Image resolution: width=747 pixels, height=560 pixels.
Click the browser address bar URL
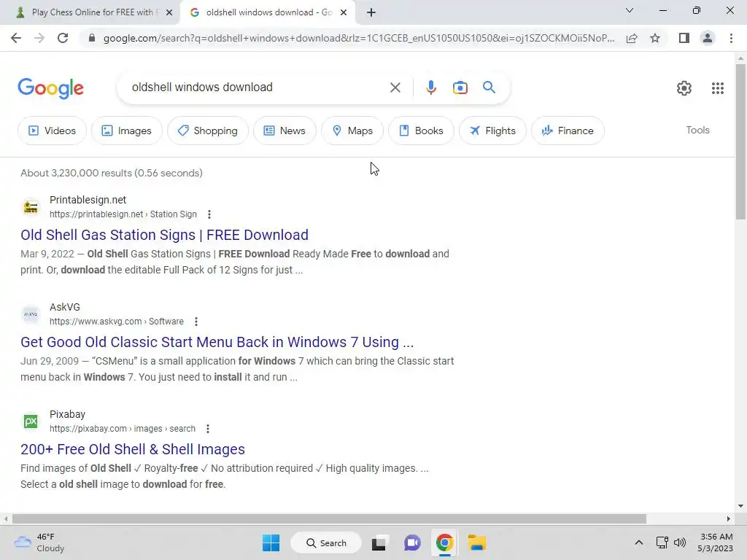point(358,38)
